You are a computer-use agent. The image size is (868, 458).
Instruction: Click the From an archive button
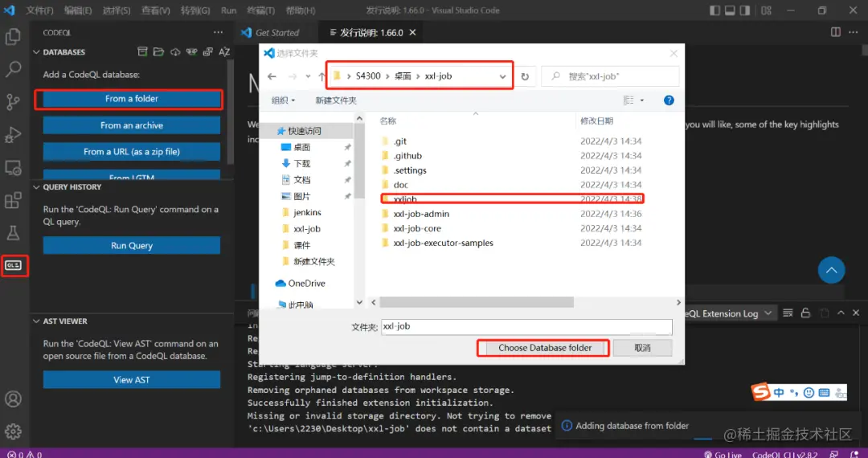tap(132, 125)
